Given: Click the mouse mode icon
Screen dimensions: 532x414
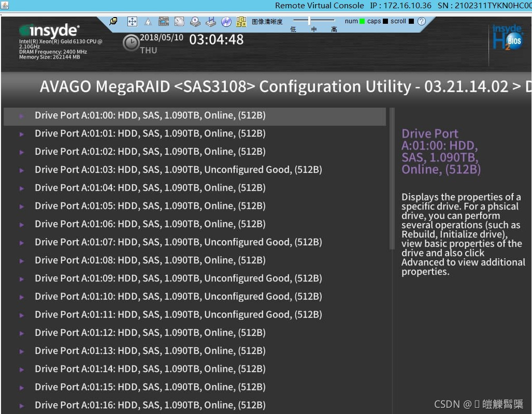Looking at the screenshot, I should click(x=179, y=22).
